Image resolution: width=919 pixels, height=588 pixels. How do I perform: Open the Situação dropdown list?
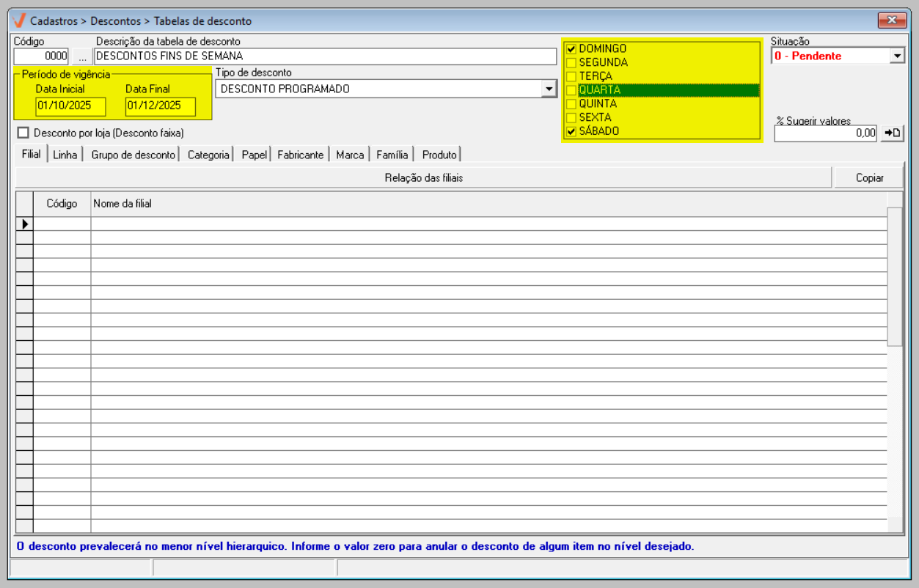897,56
